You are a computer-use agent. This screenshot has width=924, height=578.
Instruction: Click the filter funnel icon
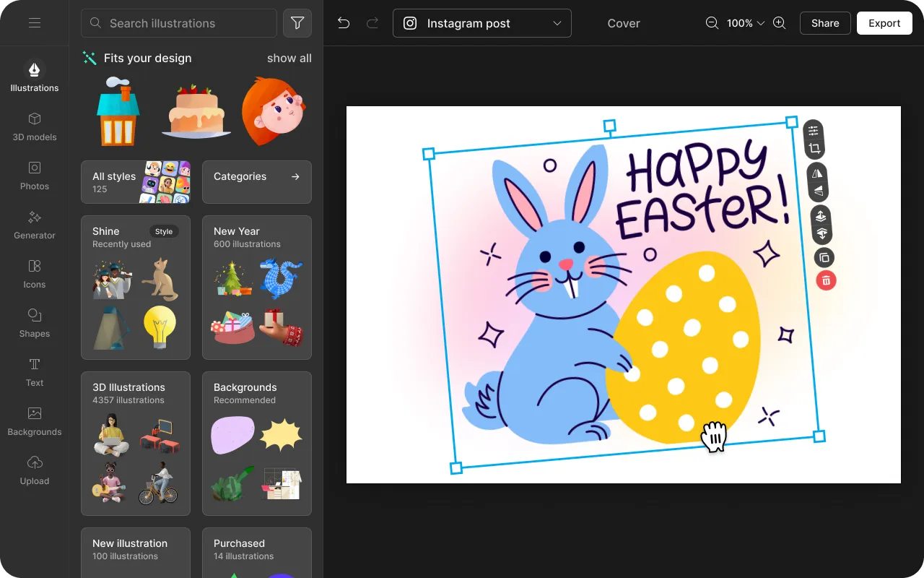(x=297, y=23)
